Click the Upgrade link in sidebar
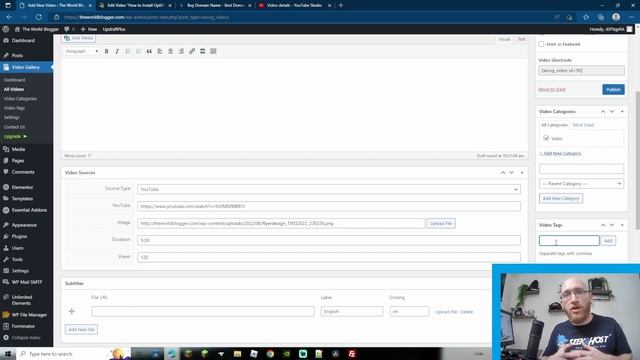 (x=15, y=136)
